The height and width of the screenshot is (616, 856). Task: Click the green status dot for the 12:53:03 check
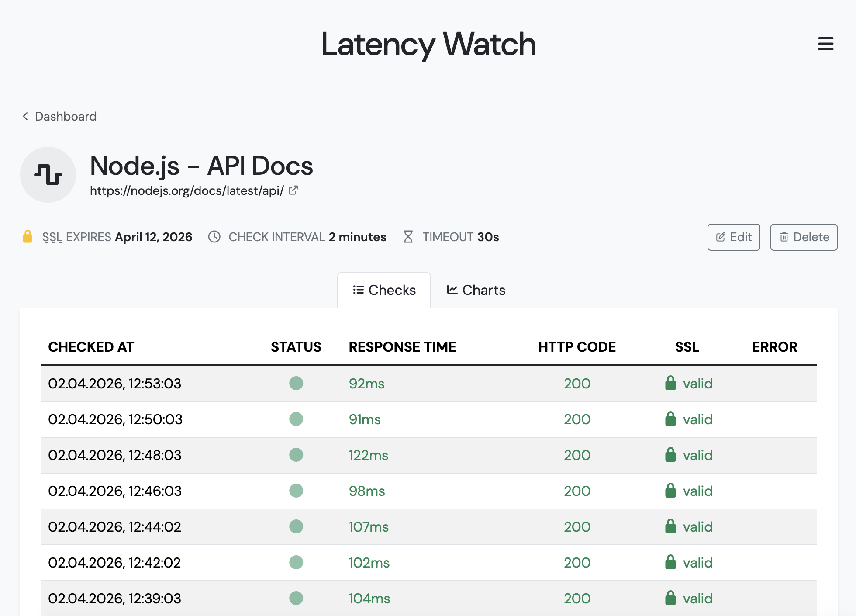296,383
